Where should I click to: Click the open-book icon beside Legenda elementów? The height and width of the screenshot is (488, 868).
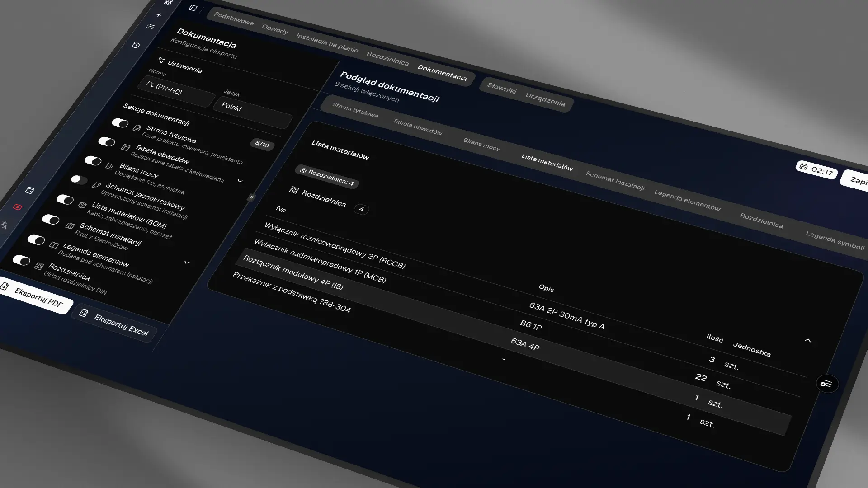coord(54,246)
